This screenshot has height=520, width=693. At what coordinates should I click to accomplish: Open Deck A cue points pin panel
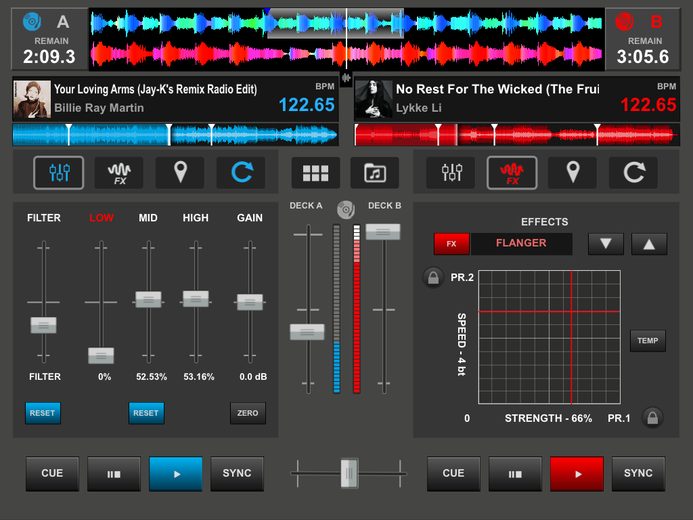point(180,172)
